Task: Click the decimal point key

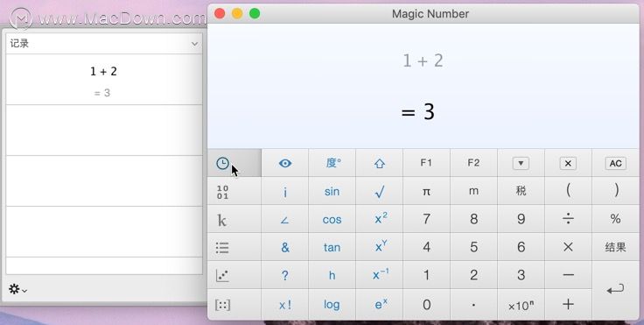Action: point(473,305)
